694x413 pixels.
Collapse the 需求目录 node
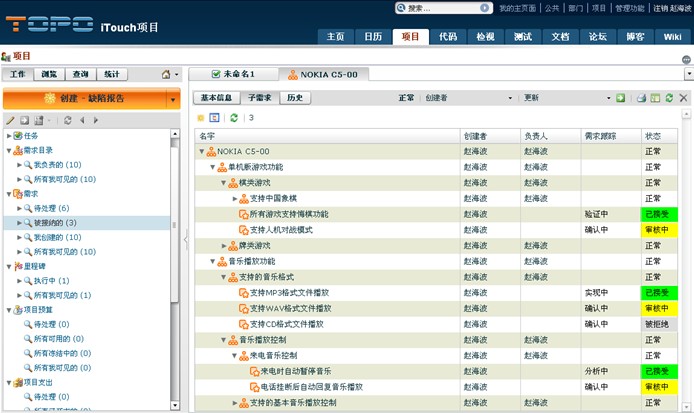[x=9, y=151]
